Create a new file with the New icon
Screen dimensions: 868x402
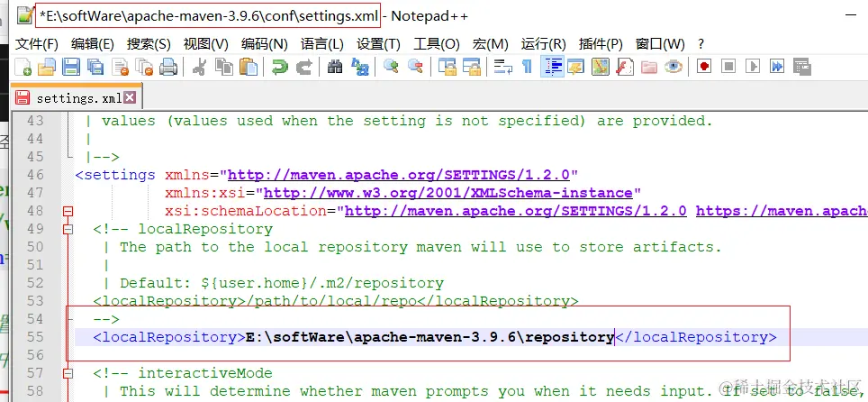23,67
